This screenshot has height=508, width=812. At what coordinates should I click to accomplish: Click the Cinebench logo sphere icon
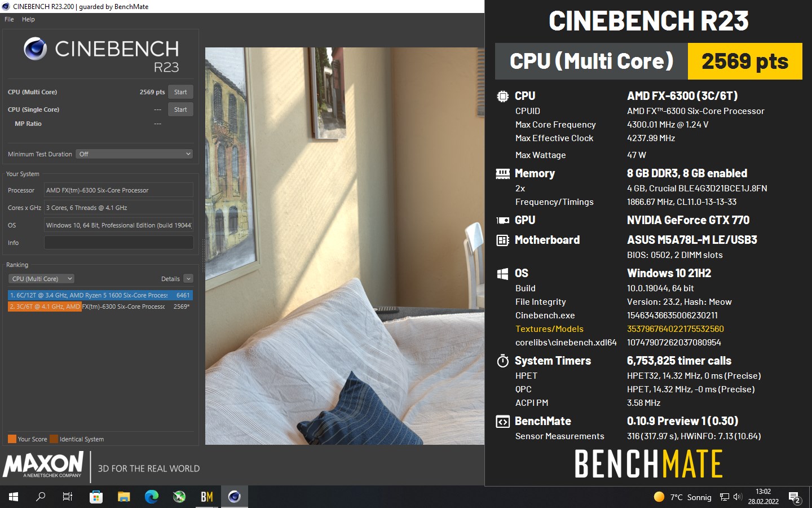point(36,49)
